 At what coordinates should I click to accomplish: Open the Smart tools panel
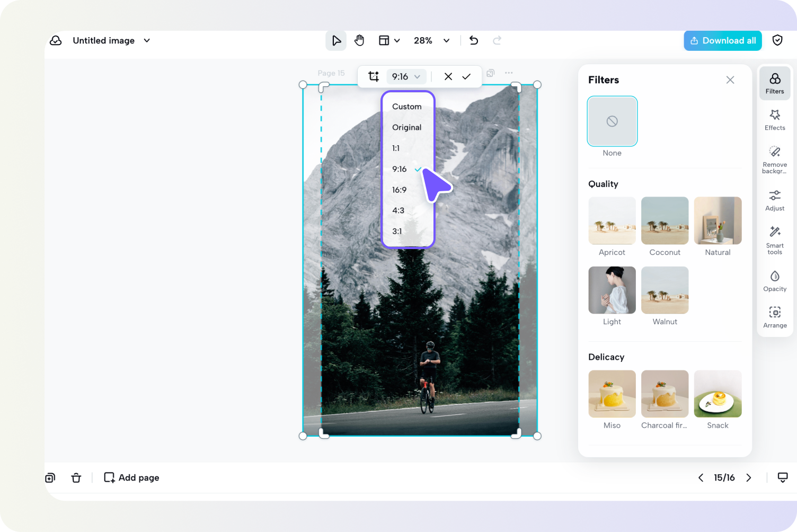(775, 240)
